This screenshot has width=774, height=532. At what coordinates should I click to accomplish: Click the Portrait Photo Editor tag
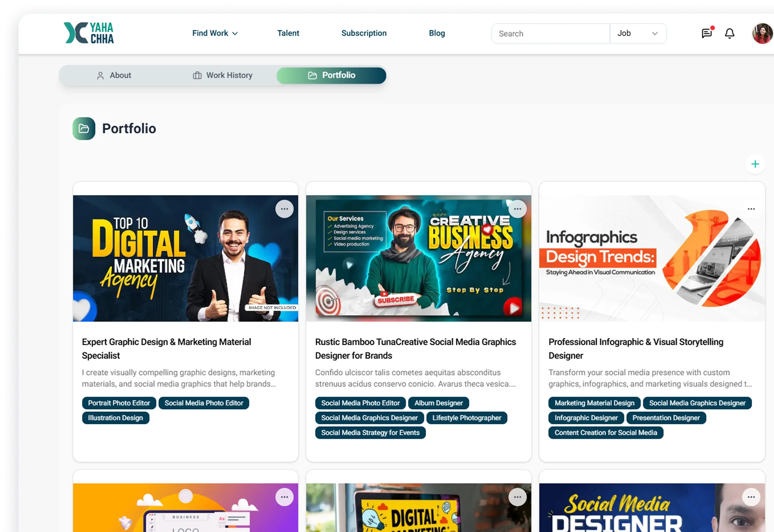pos(119,403)
